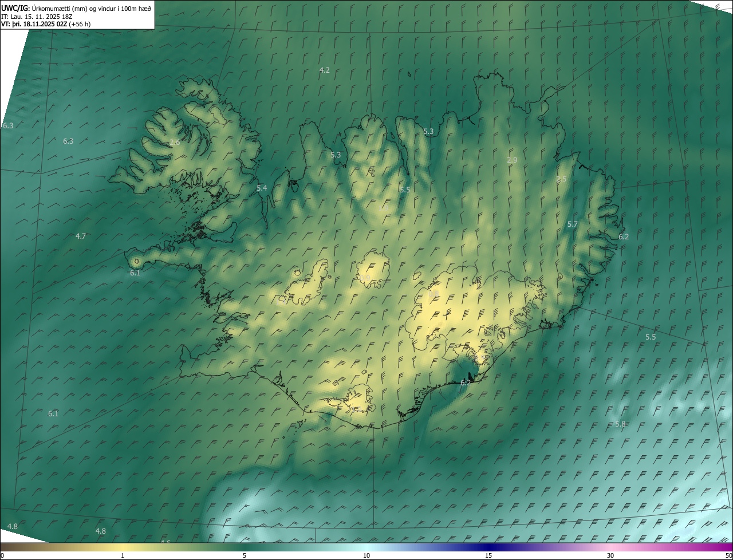Click the legend tick label "0"
Viewport: 733px width, 560px height.
(2, 555)
